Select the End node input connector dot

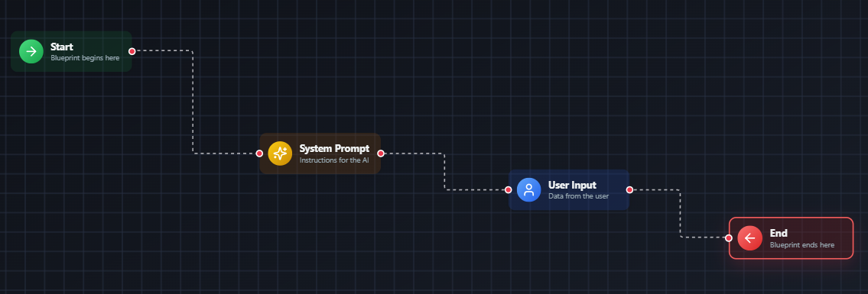pos(729,238)
